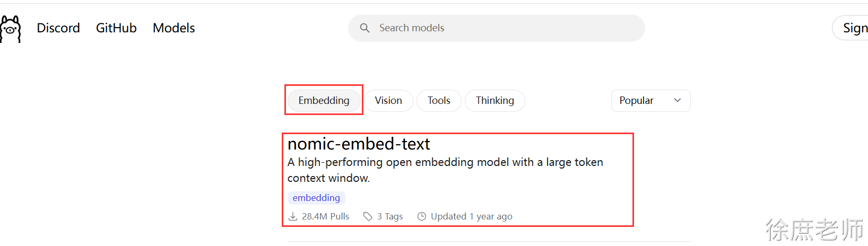This screenshot has height=246, width=868.
Task: Enable the Thinking filter
Action: [x=494, y=101]
